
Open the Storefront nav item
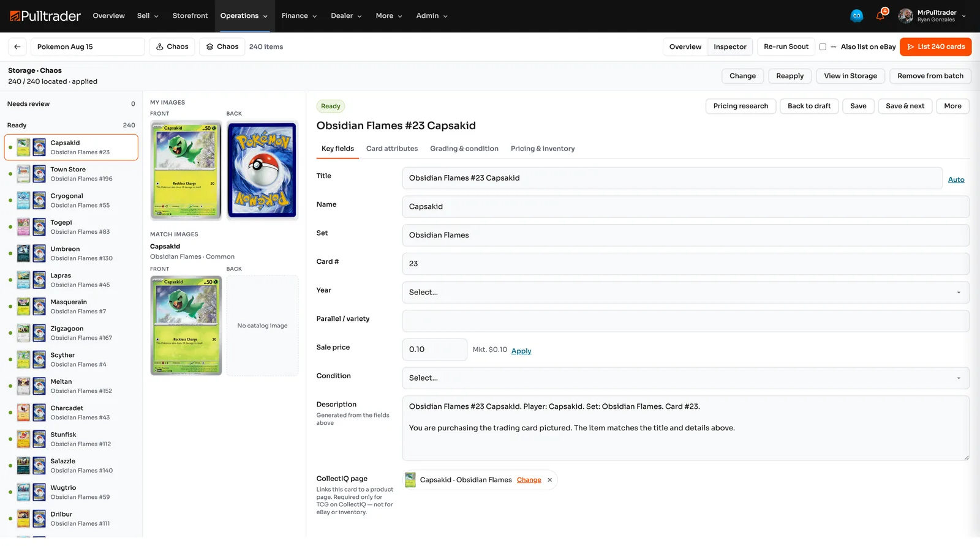click(x=190, y=16)
